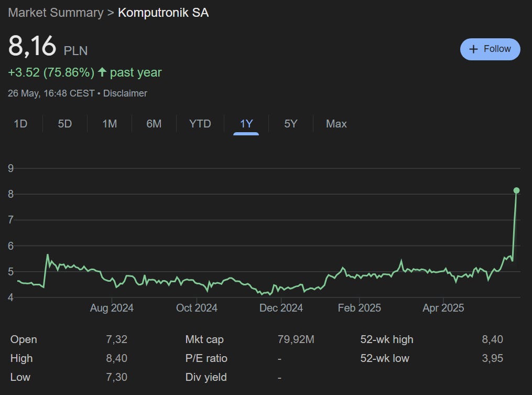
Task: Switch to the Max range tab
Action: [x=336, y=124]
